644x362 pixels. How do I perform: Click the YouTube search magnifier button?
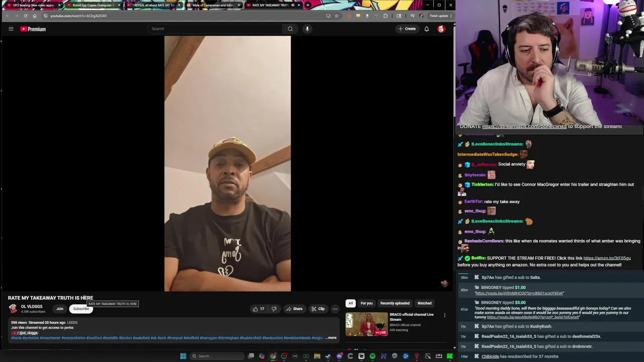[x=290, y=29]
